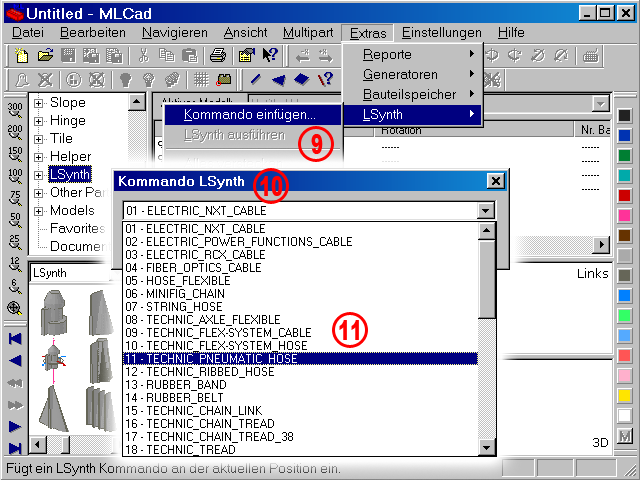The height and width of the screenshot is (480, 640).
Task: Click the zoom 100 magnifier icon
Action: coord(15,176)
